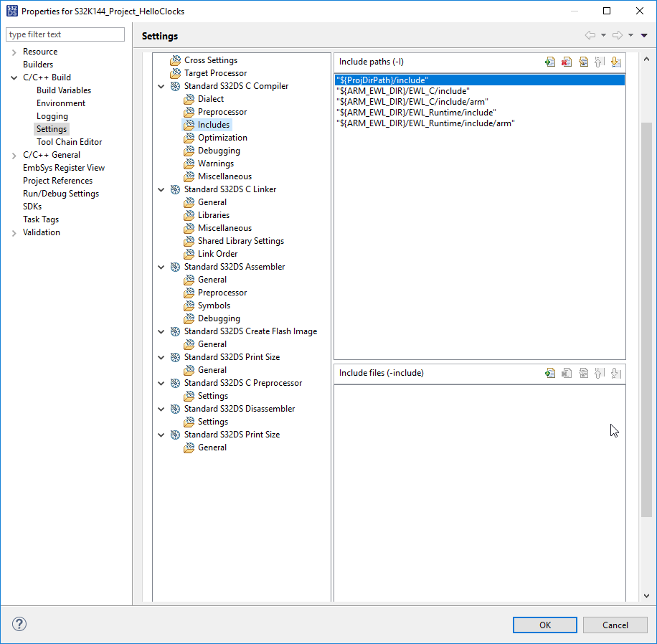Open SDKs properties page
The height and width of the screenshot is (644, 657).
coord(32,207)
